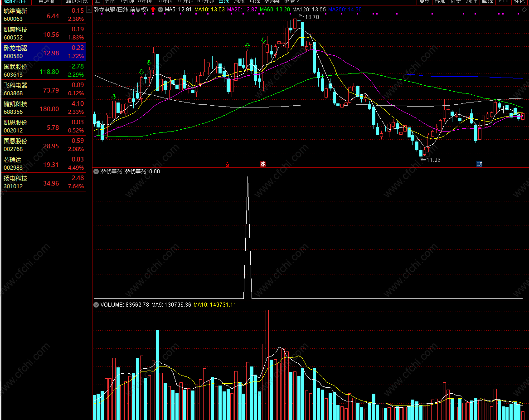
Task: Select the 月线 period tab
Action: click(254, 2)
